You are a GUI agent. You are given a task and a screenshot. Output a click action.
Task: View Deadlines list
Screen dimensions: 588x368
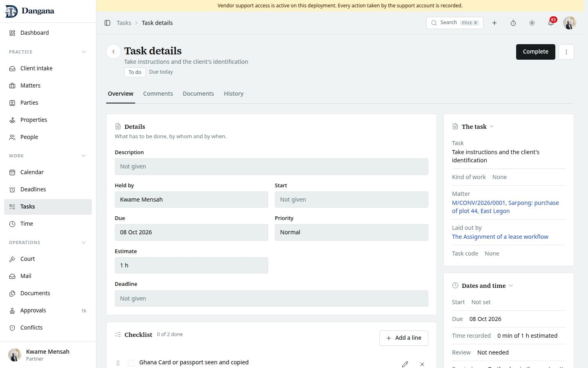[48, 189]
